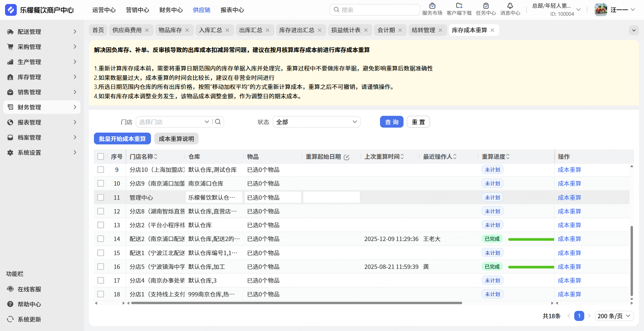Sort by 最近操作人 column

pyautogui.click(x=455, y=157)
